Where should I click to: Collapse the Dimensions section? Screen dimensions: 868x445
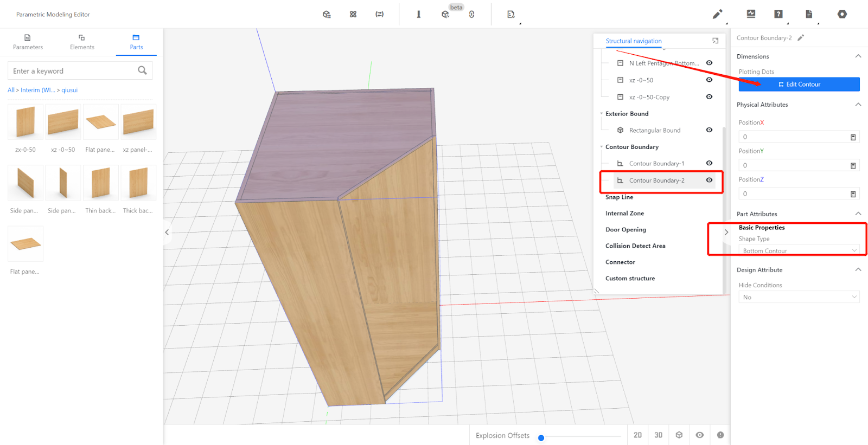pyautogui.click(x=858, y=56)
